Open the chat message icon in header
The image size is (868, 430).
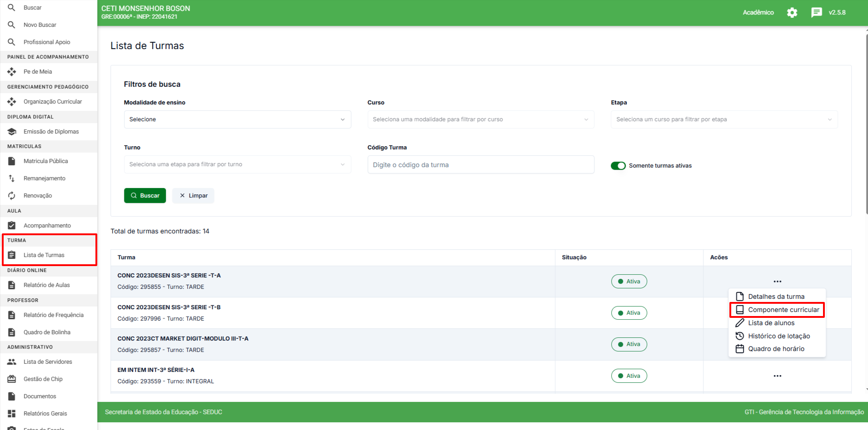click(x=816, y=13)
